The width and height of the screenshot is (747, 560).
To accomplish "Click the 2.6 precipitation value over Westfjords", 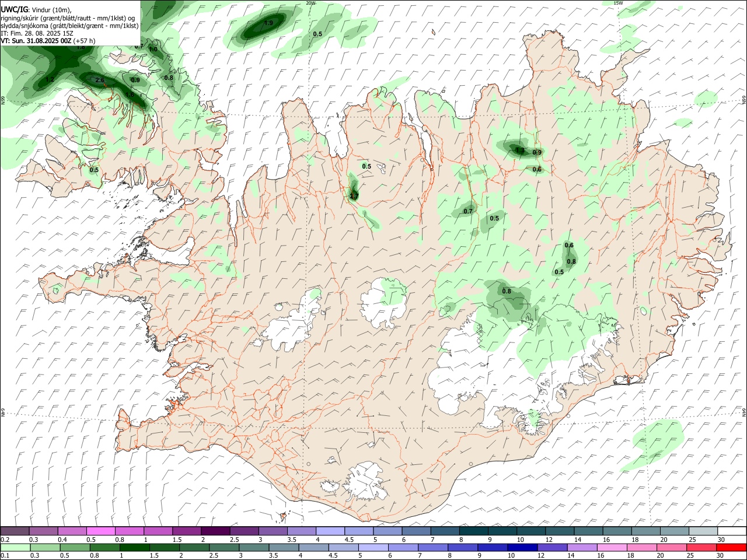I will point(99,80).
